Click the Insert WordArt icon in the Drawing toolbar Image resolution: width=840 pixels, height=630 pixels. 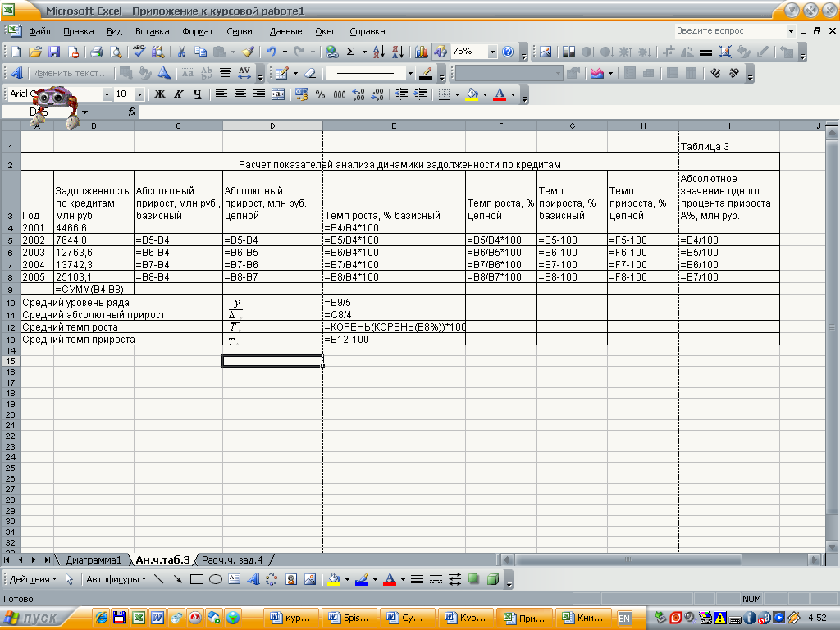(253, 579)
